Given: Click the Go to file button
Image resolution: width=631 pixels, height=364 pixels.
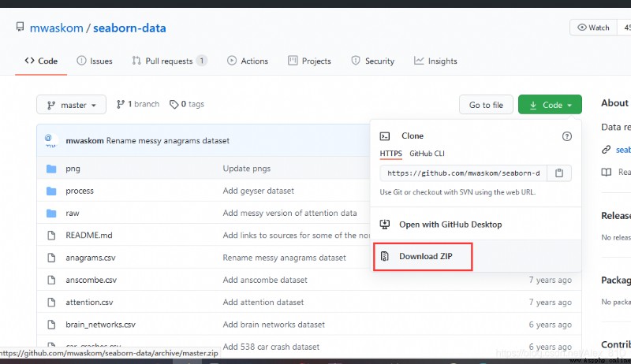Looking at the screenshot, I should [486, 105].
